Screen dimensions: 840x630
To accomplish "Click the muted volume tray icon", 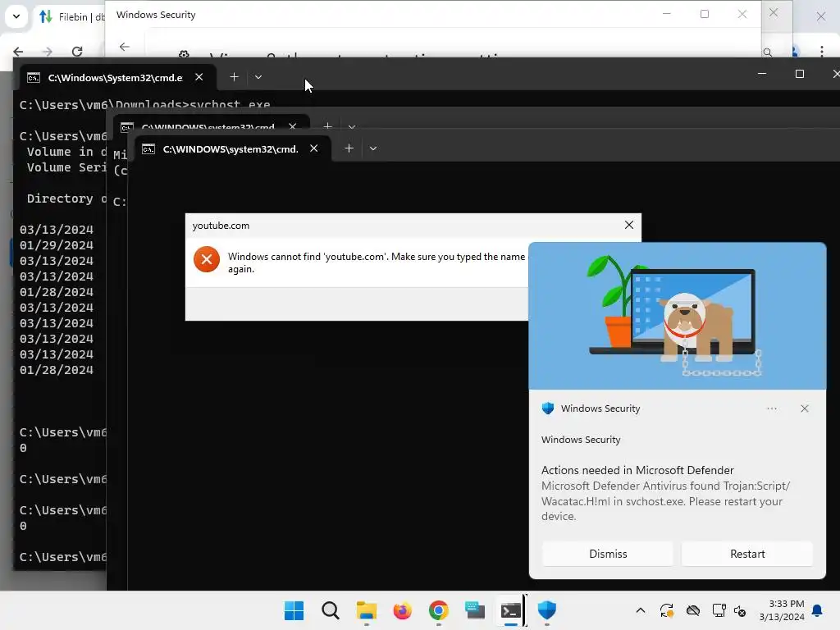I will 741,610.
